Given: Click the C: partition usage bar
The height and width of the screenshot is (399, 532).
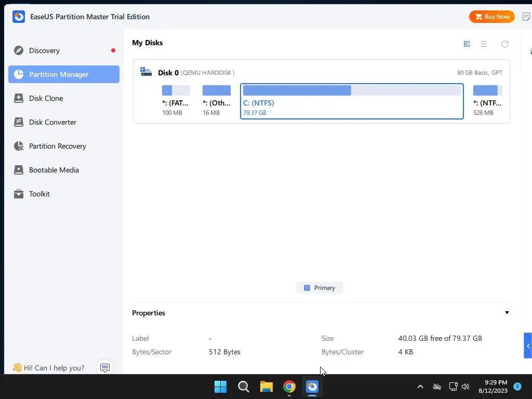Looking at the screenshot, I should (352, 90).
